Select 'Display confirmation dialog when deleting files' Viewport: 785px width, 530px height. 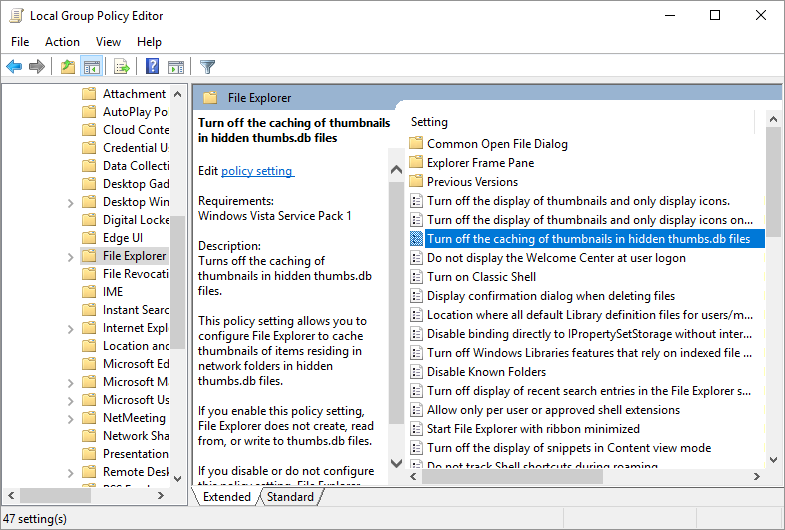[551, 296]
